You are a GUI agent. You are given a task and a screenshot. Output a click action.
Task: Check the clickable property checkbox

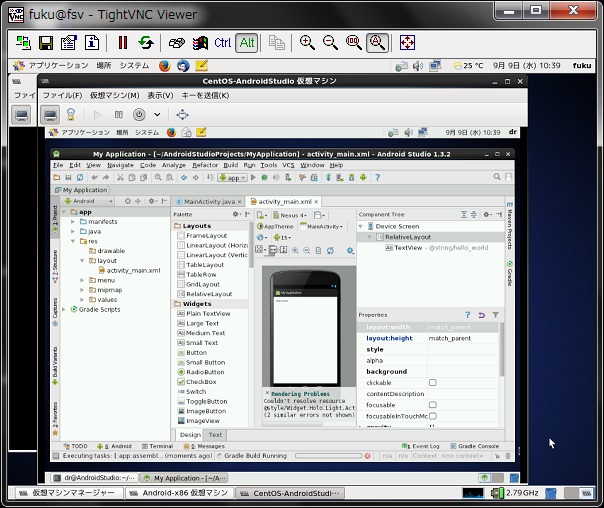(432, 383)
